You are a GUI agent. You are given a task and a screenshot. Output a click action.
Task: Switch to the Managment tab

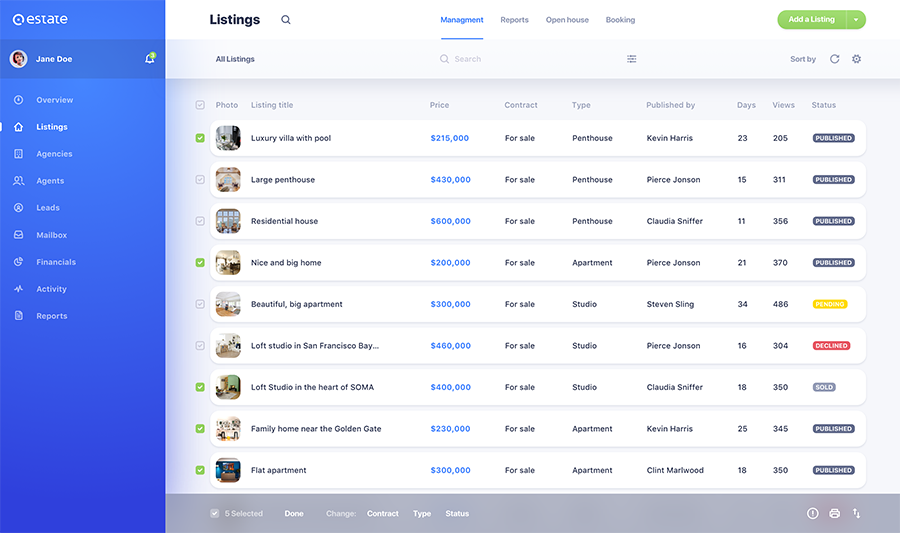[461, 20]
